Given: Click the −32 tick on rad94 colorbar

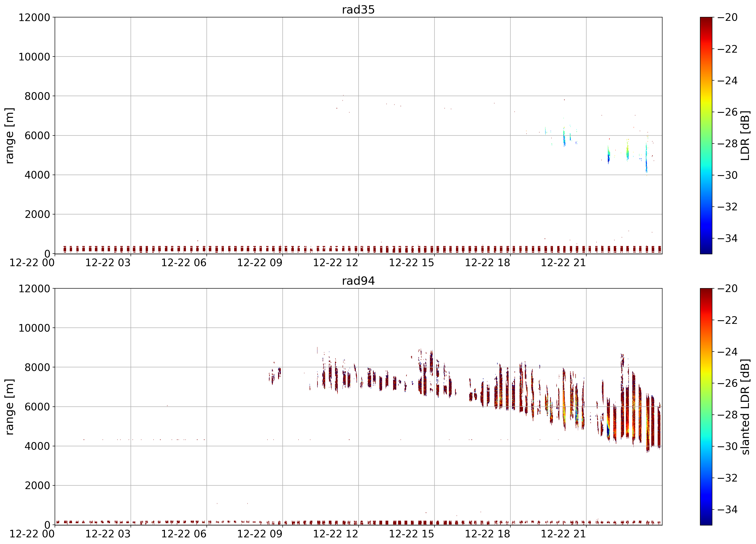Looking at the screenshot, I should pyautogui.click(x=727, y=478).
